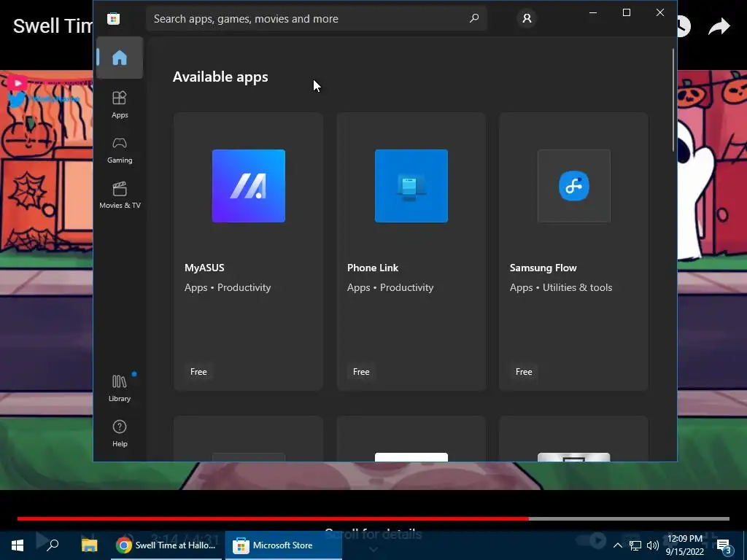Screen dimensions: 747x560
Task: Open the taskbar Search icon
Action: [53, 545]
